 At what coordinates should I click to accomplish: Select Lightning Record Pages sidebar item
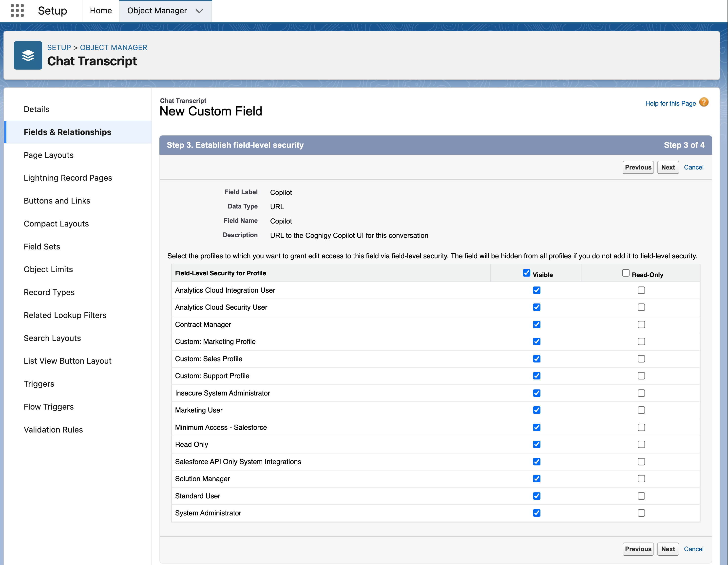[68, 178]
